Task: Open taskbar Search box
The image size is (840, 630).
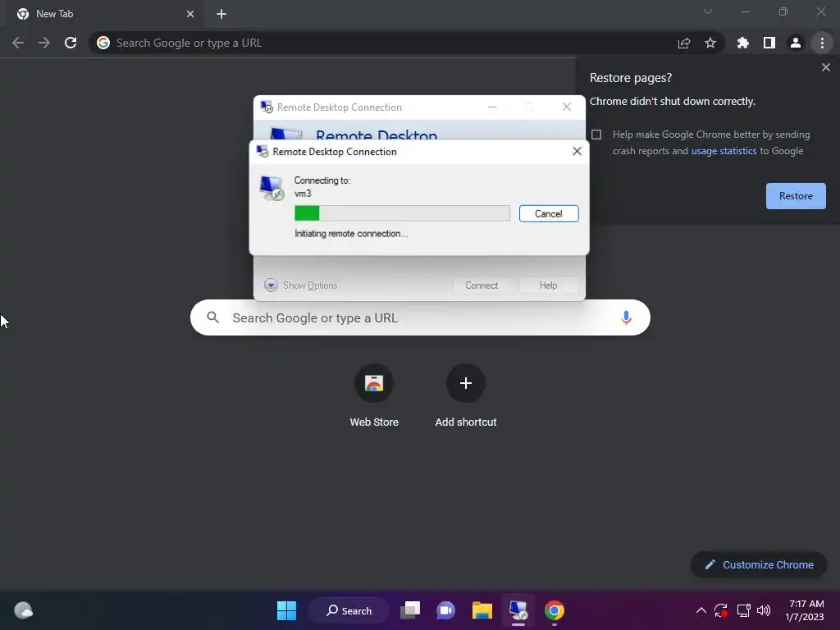Action: click(349, 610)
